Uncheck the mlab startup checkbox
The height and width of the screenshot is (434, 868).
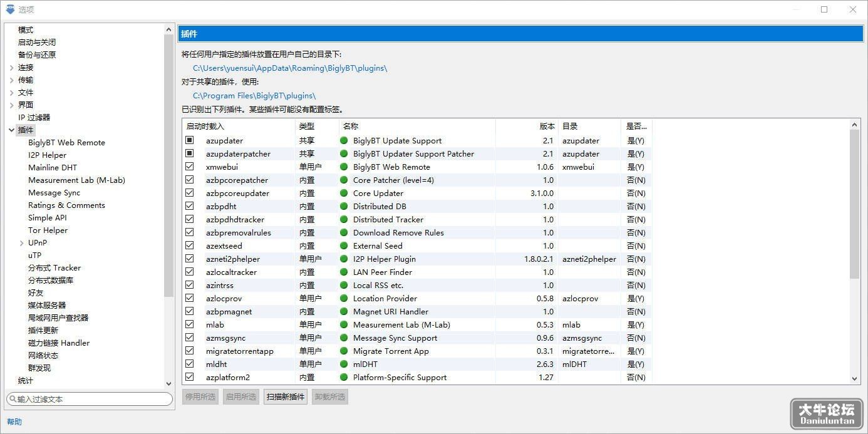pos(190,324)
